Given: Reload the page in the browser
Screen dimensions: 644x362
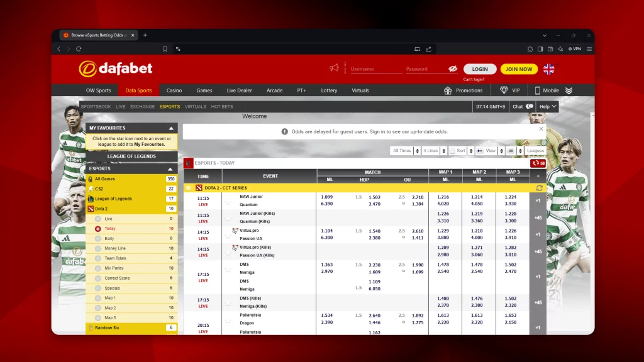Looking at the screenshot, I should pos(79,49).
